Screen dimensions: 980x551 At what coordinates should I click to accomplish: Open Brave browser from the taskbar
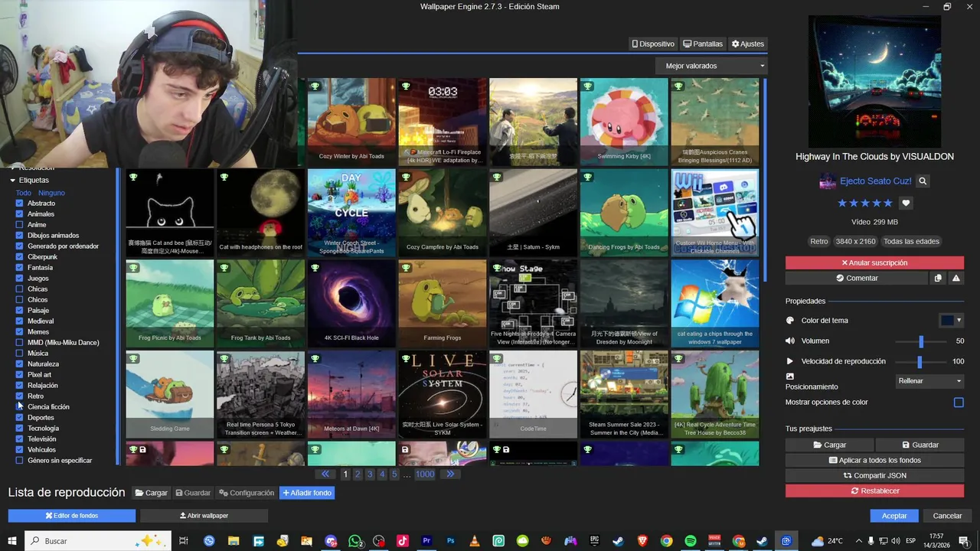click(x=642, y=541)
